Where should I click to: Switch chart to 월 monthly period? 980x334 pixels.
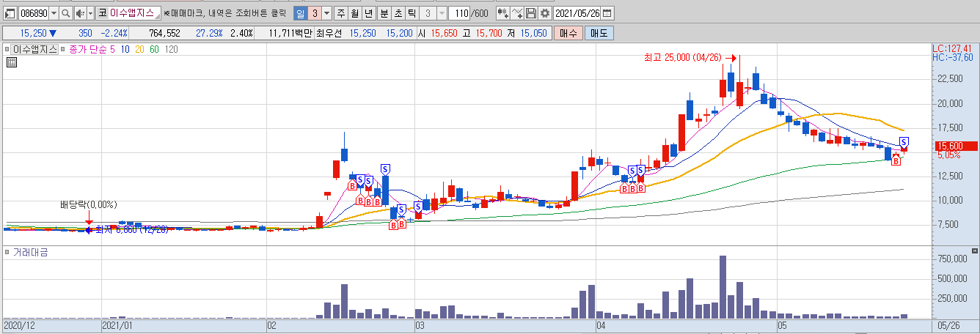tap(356, 13)
